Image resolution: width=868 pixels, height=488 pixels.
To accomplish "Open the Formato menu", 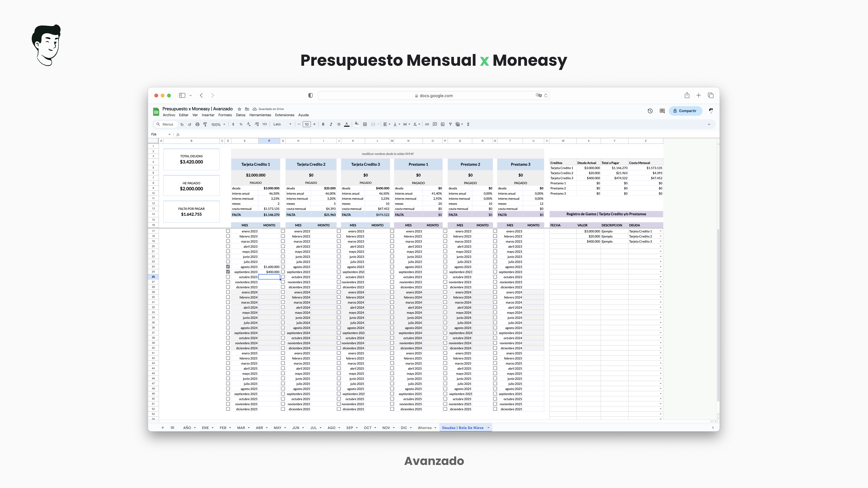I will point(225,115).
